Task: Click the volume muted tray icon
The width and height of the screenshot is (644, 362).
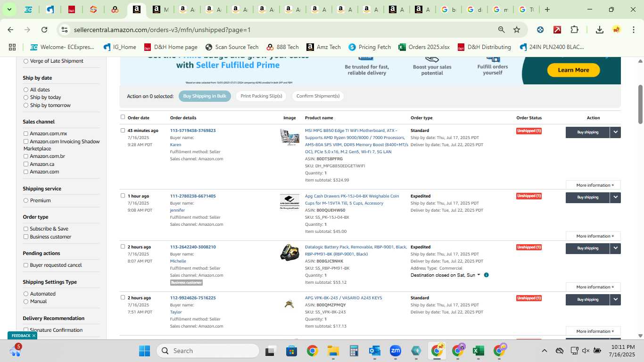Action: (586, 351)
